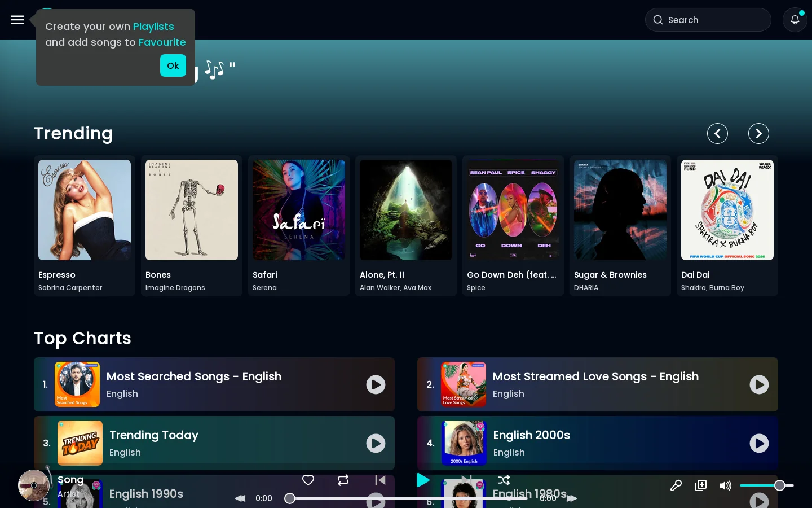Open the Trending Today chart thumbnail
The height and width of the screenshot is (508, 812).
pos(80,443)
